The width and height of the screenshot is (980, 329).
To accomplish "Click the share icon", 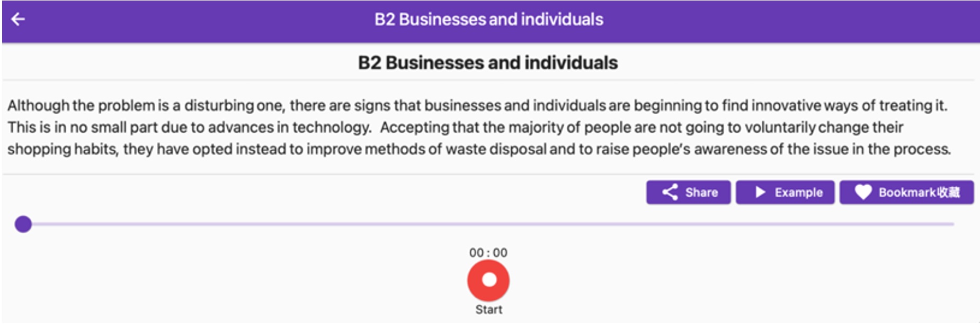I will pyautogui.click(x=670, y=192).
